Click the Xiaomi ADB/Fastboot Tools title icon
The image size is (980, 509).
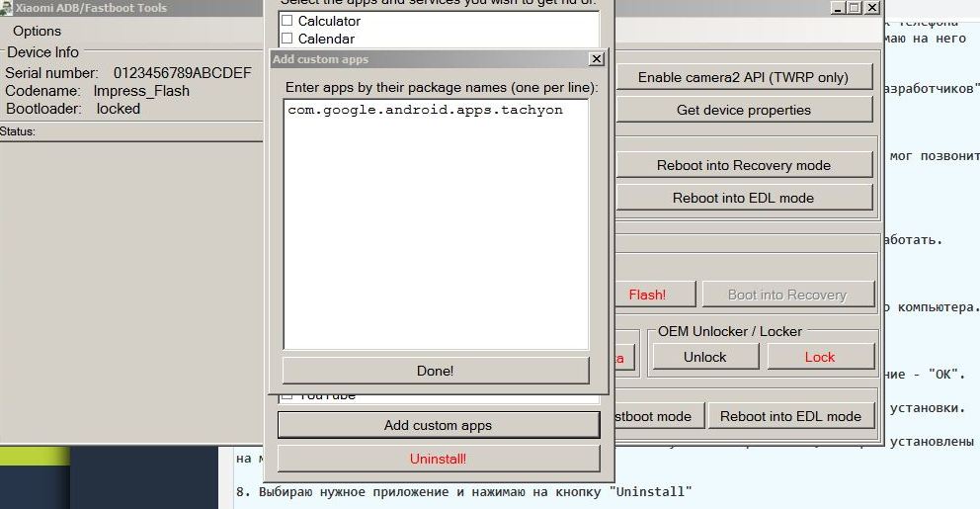[x=6, y=8]
